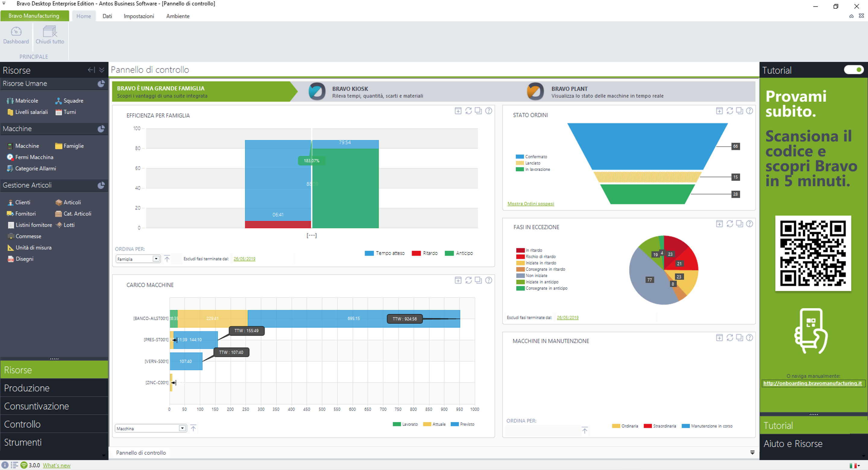Toggle sort direction for Efficienza chart
868x470 pixels.
coord(167,259)
